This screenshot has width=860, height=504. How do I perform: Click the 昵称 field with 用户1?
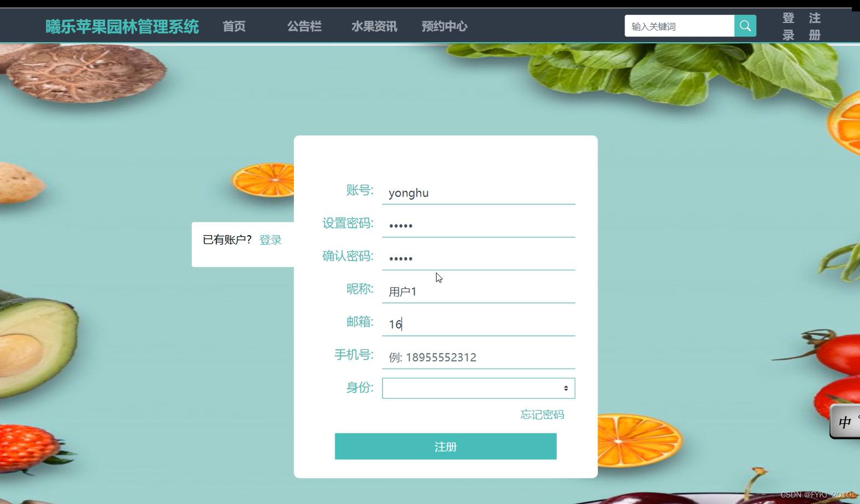coord(479,292)
